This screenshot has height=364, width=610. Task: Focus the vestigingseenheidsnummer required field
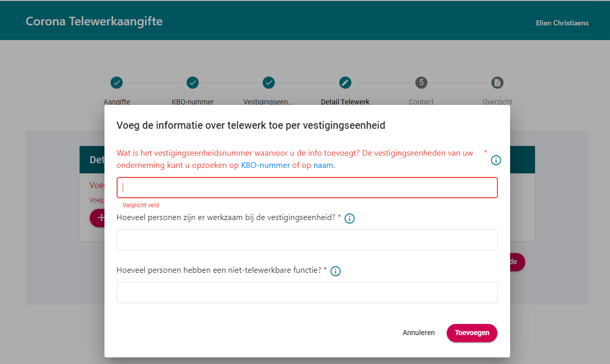coord(307,188)
